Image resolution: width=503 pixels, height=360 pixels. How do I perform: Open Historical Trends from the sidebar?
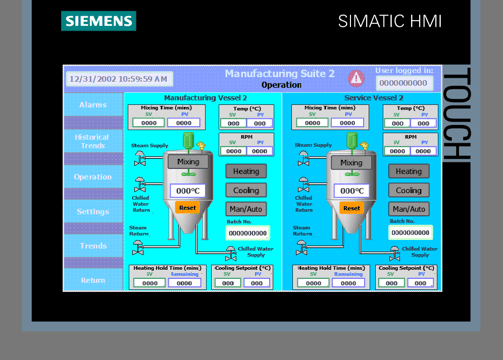point(93,141)
